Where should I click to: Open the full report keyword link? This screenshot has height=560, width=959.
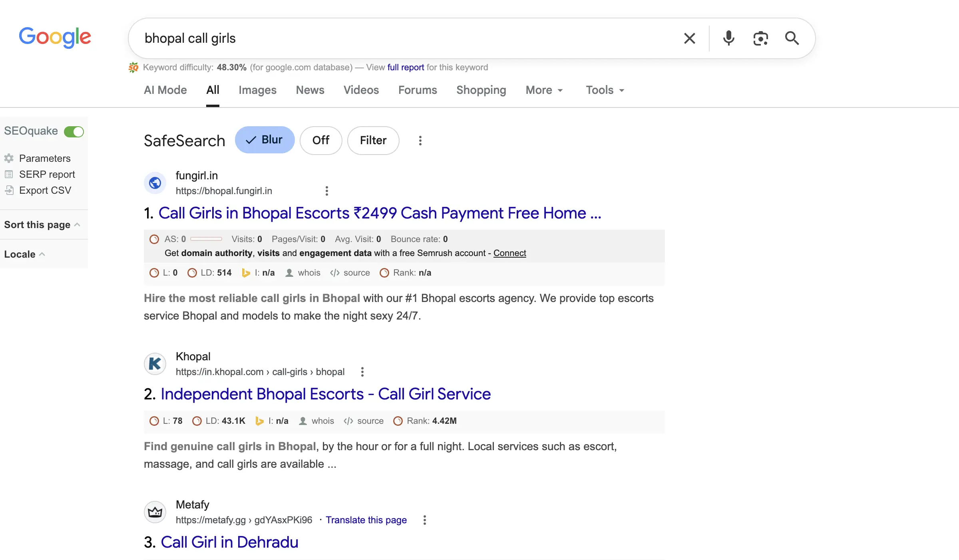[406, 68]
